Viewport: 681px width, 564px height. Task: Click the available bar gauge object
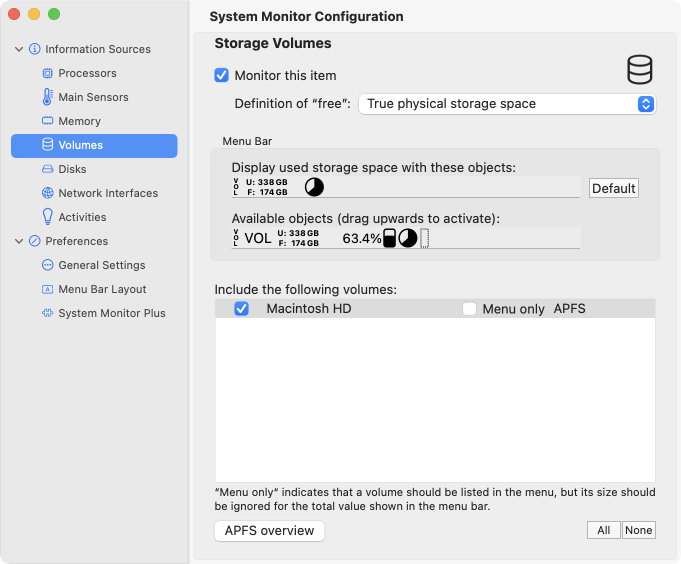390,238
